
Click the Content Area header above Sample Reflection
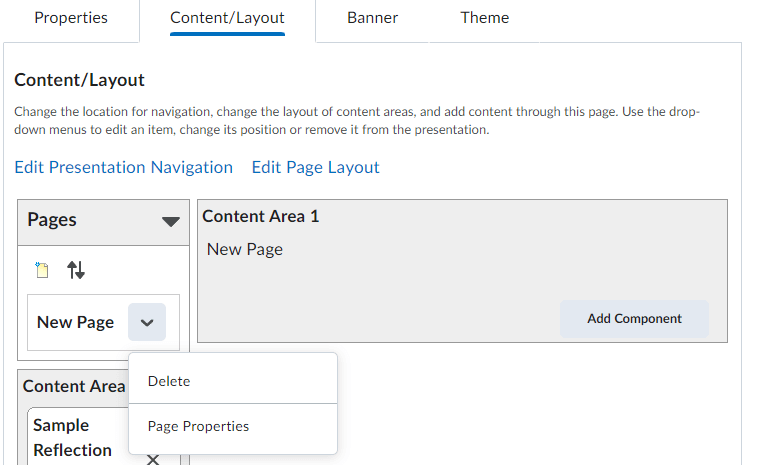(x=74, y=386)
